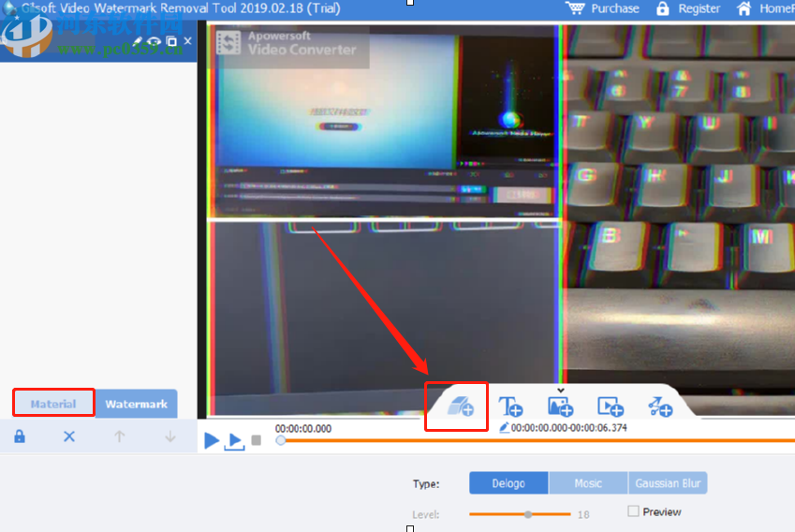Click the add video watermark icon
Viewport: 795px width, 532px height.
coord(610,406)
